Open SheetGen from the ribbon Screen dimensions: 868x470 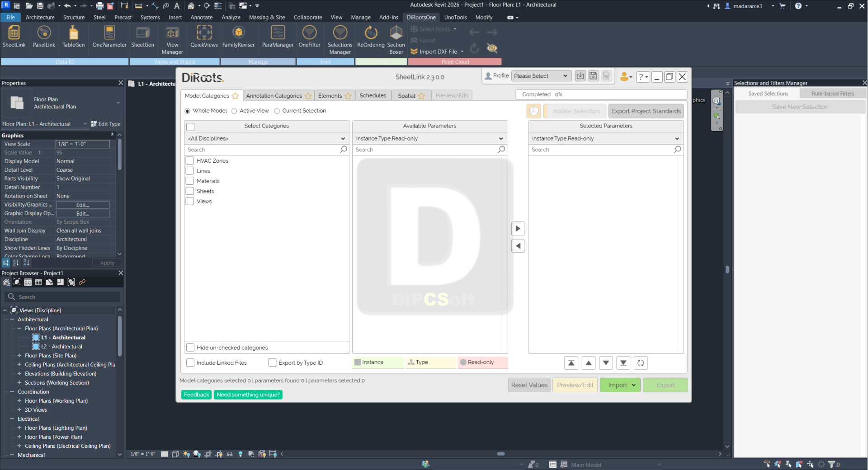(142, 36)
